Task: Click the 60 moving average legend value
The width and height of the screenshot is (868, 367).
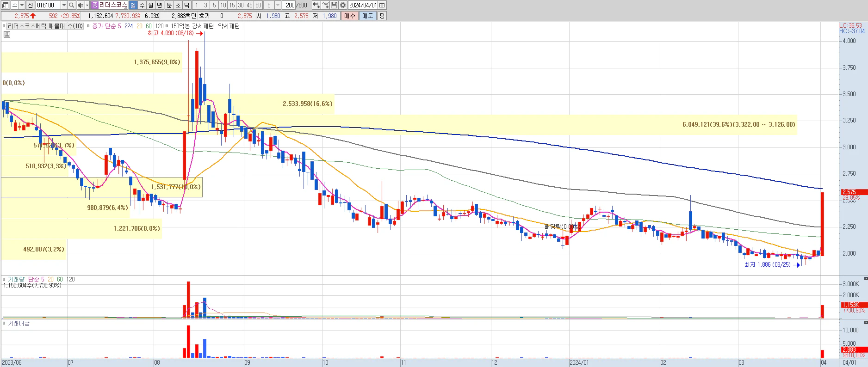Action: pos(149,26)
